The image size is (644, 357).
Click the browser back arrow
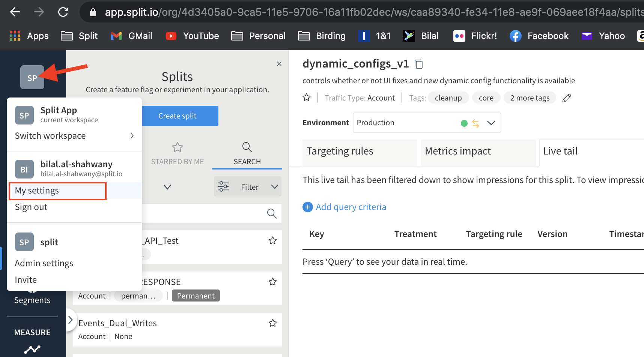click(x=15, y=12)
